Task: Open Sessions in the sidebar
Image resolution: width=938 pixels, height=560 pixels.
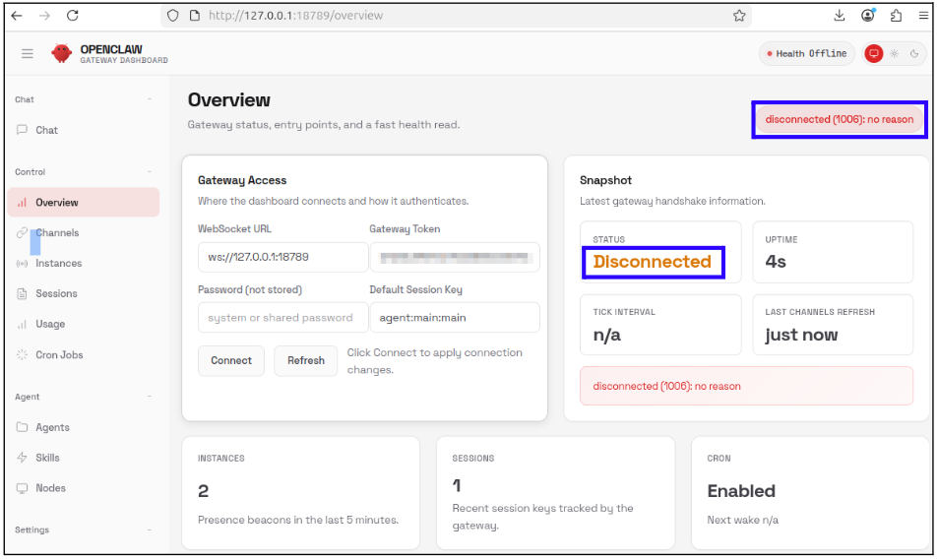Action: click(84, 293)
